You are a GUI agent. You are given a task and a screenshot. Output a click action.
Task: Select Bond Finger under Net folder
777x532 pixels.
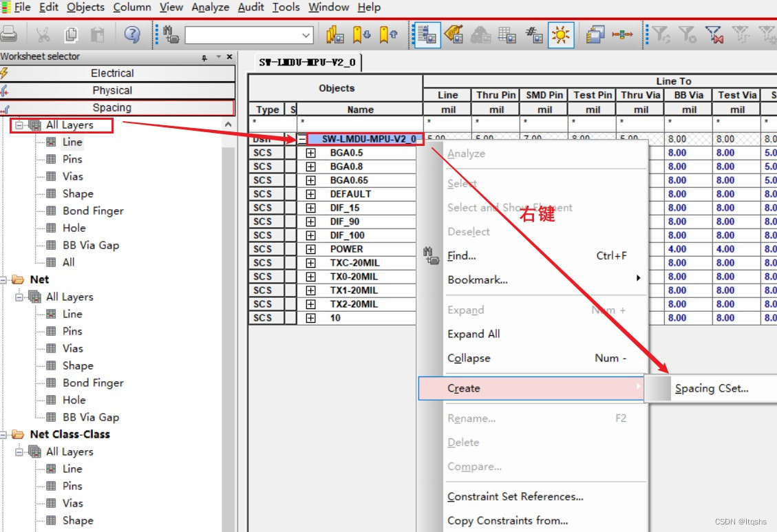coord(93,383)
